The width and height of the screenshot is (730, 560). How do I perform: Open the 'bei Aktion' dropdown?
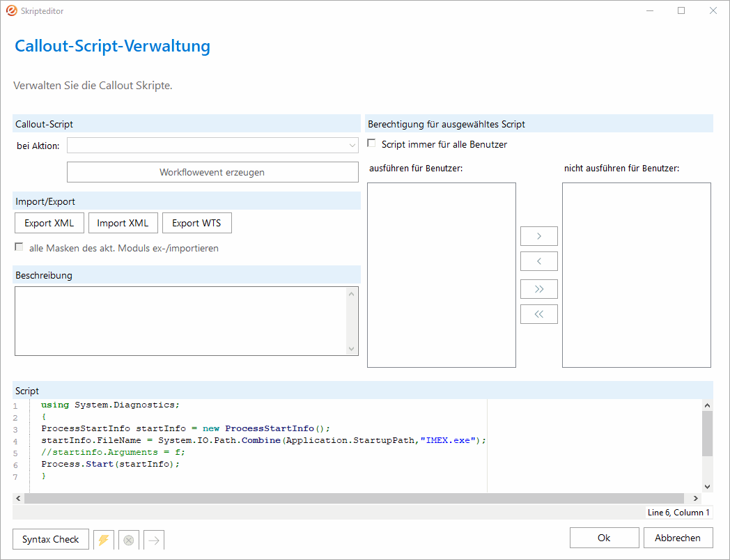click(x=212, y=146)
